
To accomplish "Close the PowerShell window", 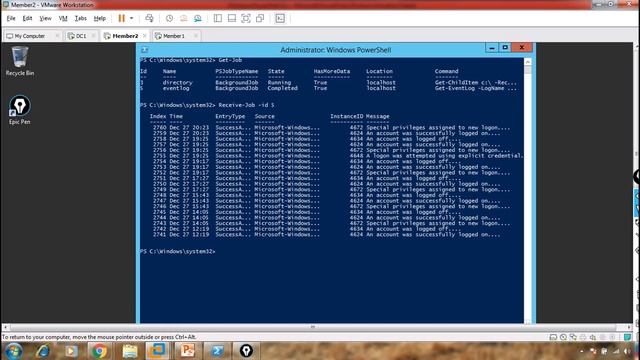I will coord(522,48).
